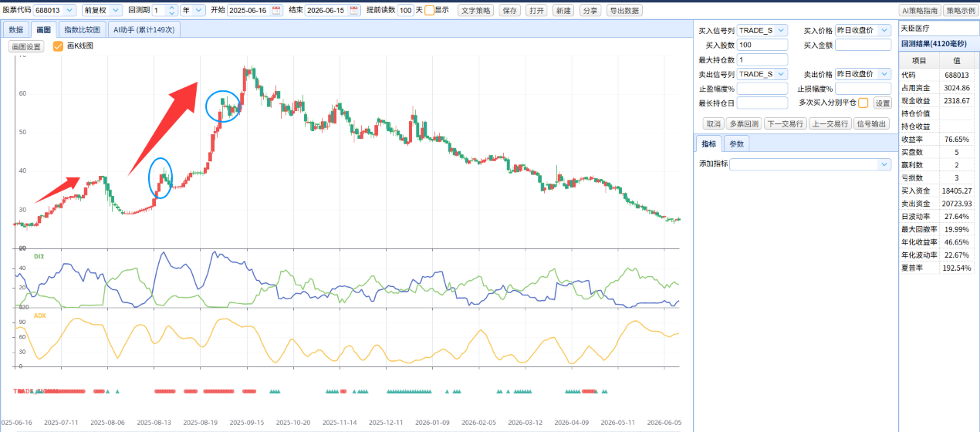980x432 pixels.
Task: Enable the 显示 checkbox
Action: tap(429, 10)
